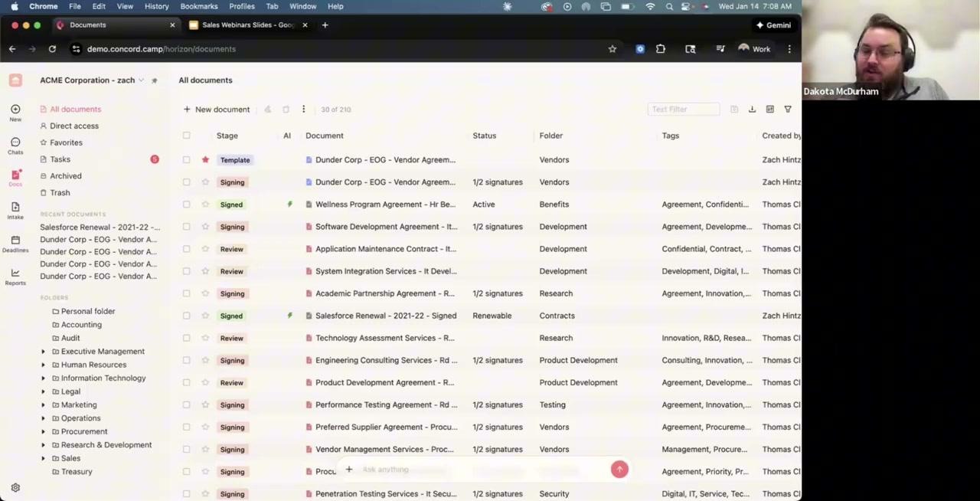Open Chats in the left rail

point(15,146)
